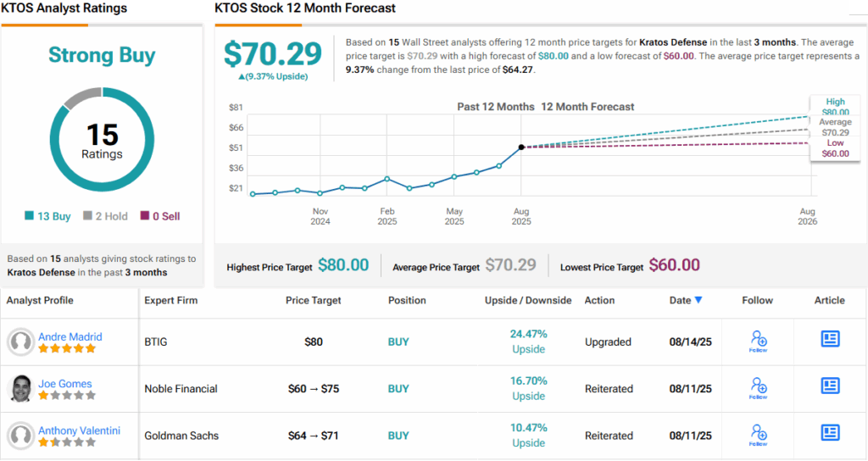The height and width of the screenshot is (461, 868).
Task: Click Lowest Price Target $60.00 value
Action: tap(674, 265)
